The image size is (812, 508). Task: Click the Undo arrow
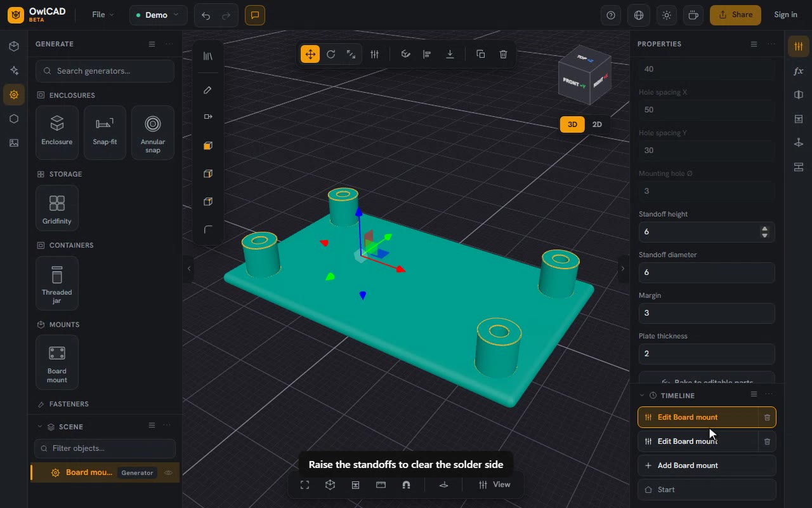(x=206, y=15)
